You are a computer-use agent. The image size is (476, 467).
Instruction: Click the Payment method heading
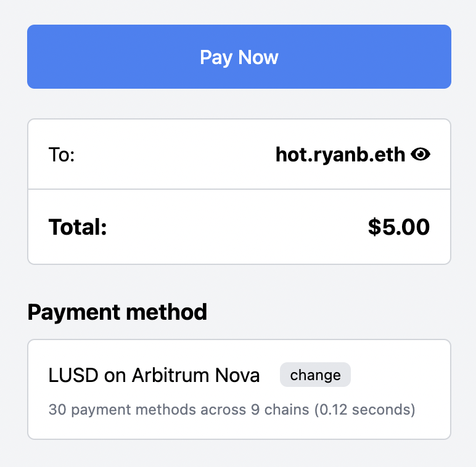(x=117, y=312)
